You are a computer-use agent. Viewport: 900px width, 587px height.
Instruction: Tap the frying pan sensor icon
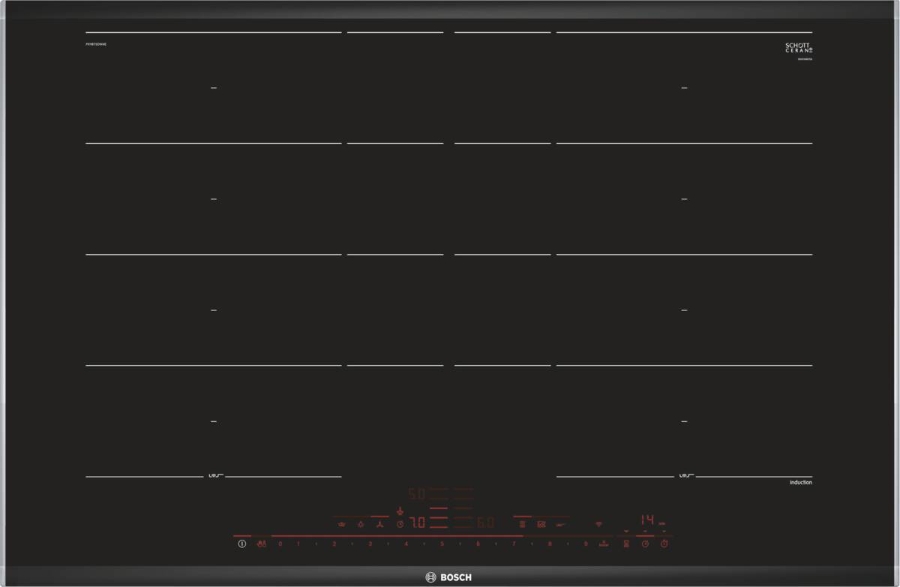[x=561, y=524]
